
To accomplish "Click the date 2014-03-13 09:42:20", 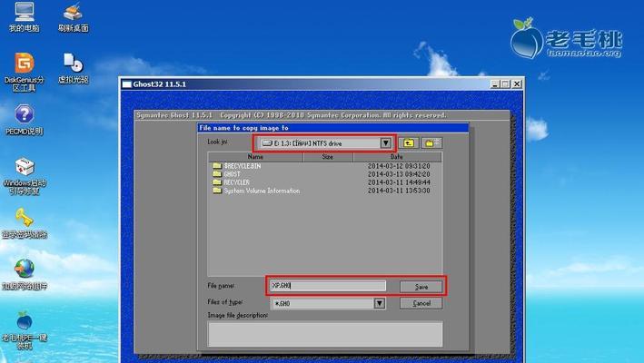I will click(x=399, y=174).
